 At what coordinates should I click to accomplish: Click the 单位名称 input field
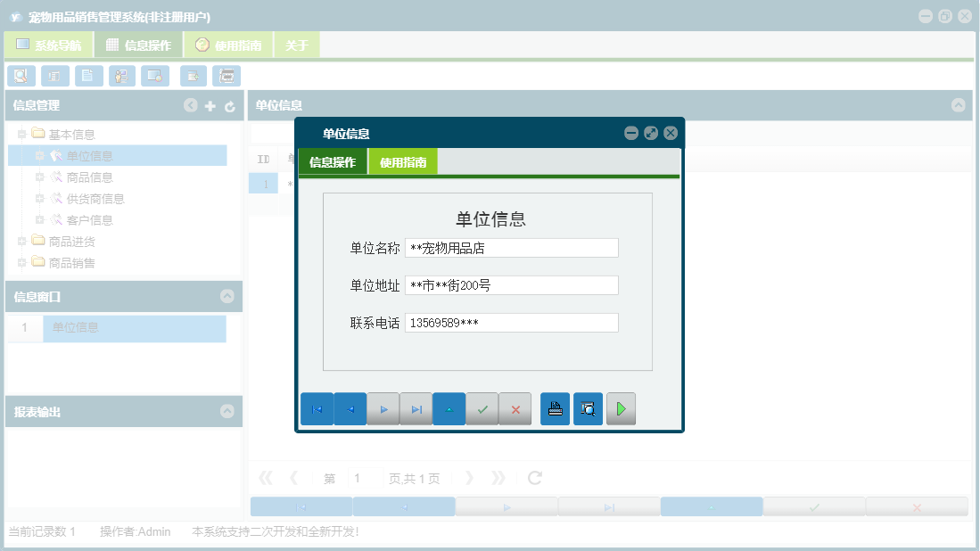coord(512,247)
